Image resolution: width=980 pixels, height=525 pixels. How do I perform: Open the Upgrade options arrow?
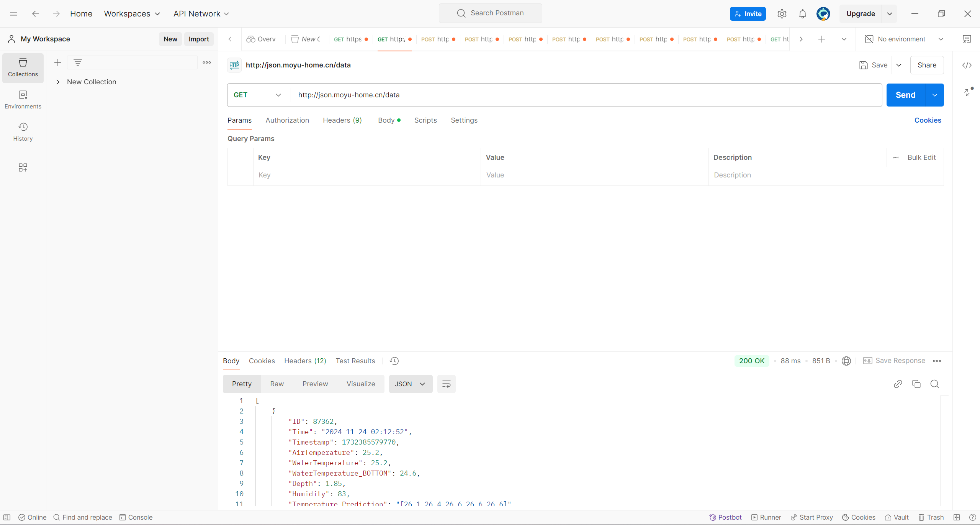(x=890, y=14)
